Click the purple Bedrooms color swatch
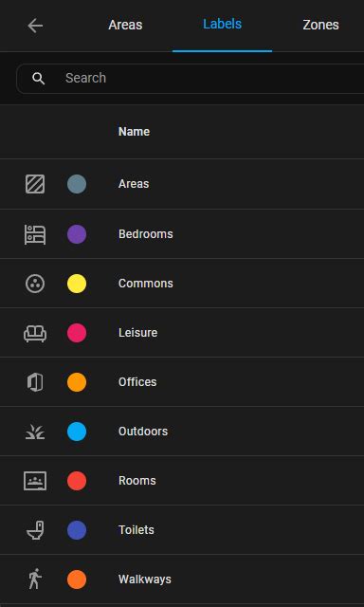The width and height of the screenshot is (364, 607). [77, 234]
